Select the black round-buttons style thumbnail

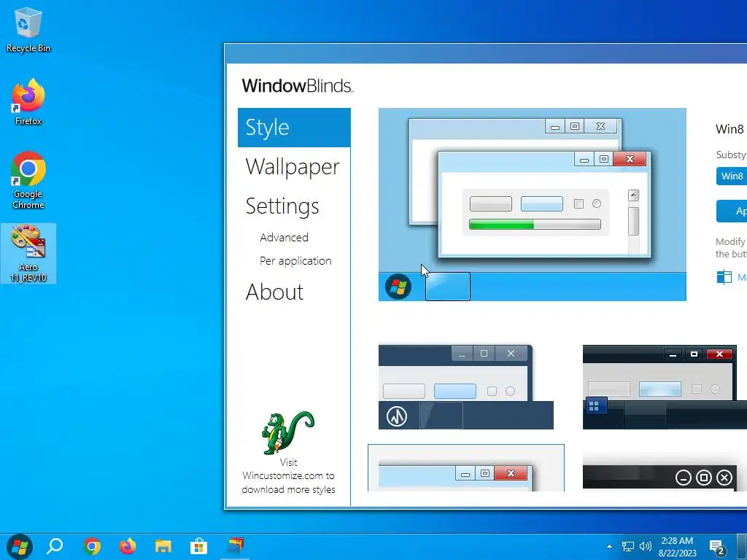coord(665,477)
